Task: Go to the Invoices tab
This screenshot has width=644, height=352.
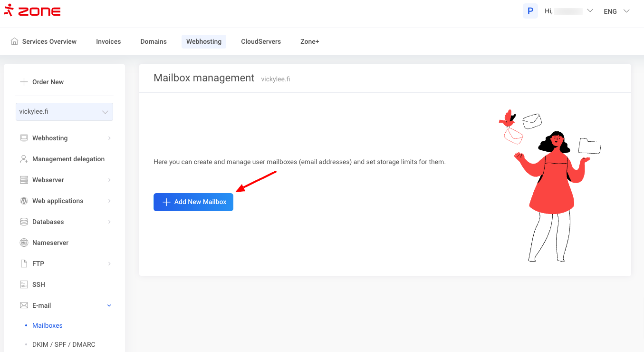Action: (x=108, y=41)
